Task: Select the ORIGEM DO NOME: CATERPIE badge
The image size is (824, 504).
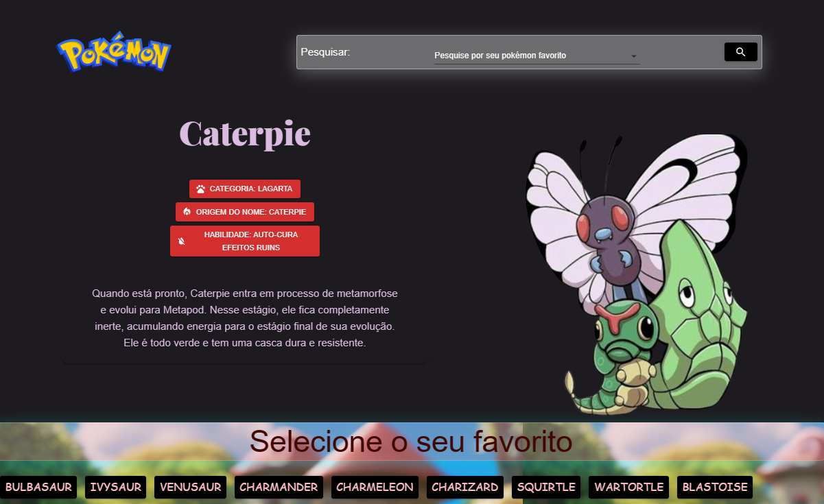Action: point(244,211)
